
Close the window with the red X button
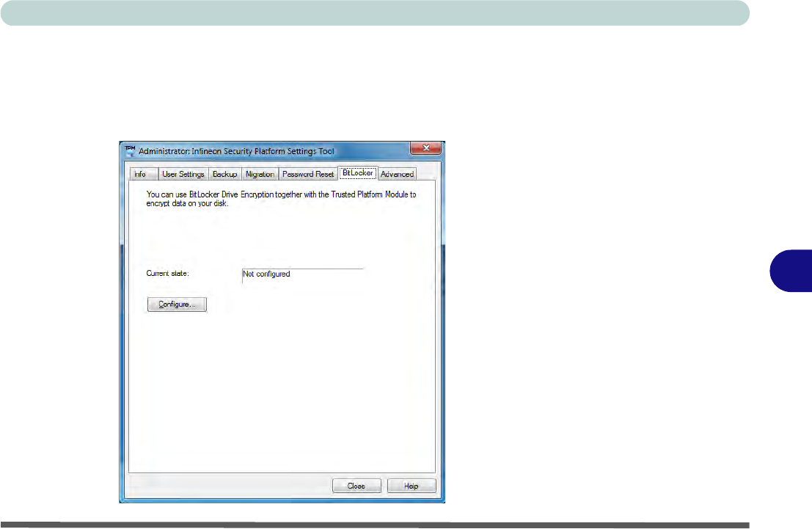(426, 148)
